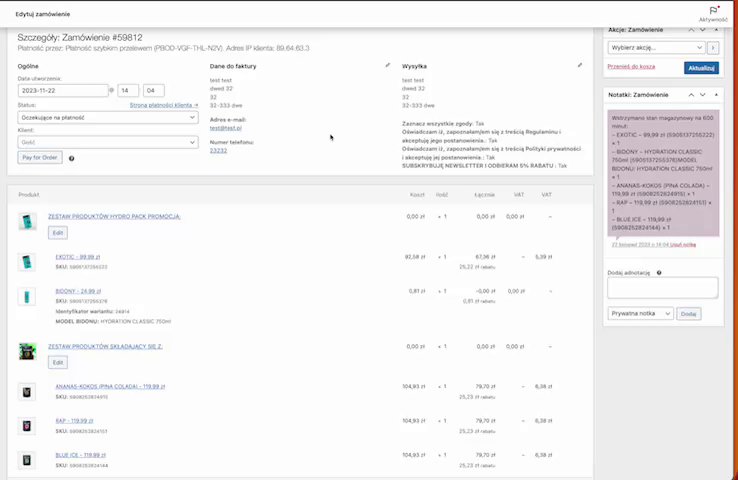Move Notatki: Zamówienie panel down

point(703,95)
